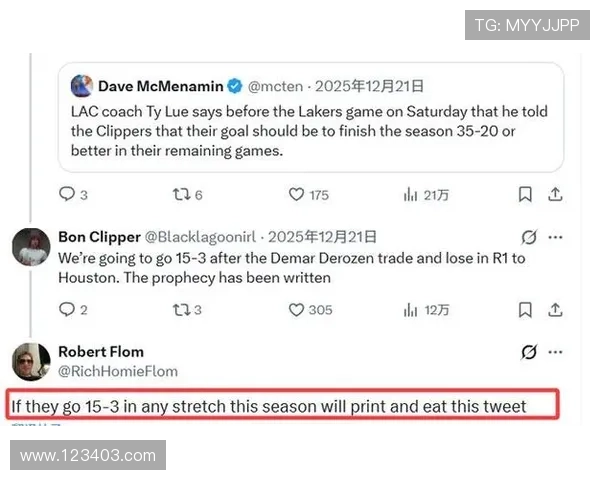The image size is (600, 480).
Task: Share Bon Clipper's tweet
Action: (x=555, y=309)
